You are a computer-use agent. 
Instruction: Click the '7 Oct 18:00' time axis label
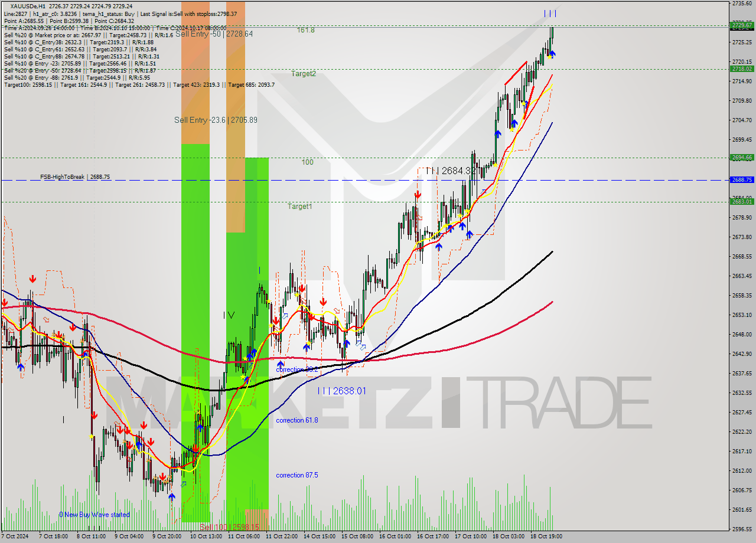[53, 537]
